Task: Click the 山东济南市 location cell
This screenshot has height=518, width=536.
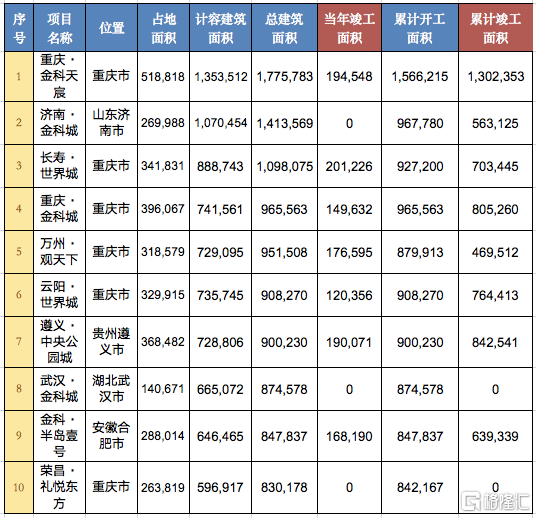Action: click(x=111, y=123)
